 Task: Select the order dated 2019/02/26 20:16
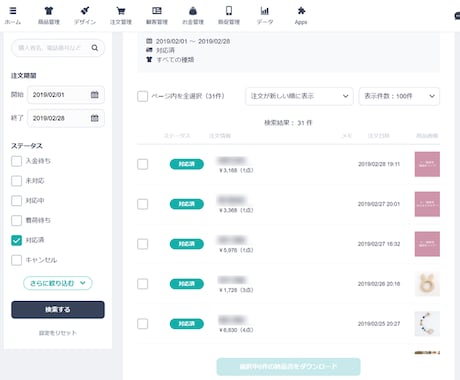pyautogui.click(x=143, y=284)
